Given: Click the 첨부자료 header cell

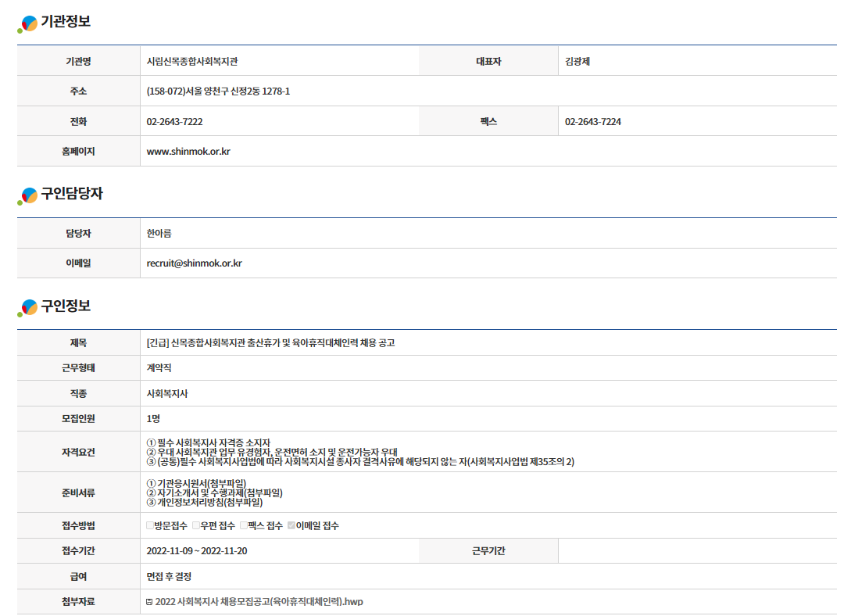Looking at the screenshot, I should 79,602.
